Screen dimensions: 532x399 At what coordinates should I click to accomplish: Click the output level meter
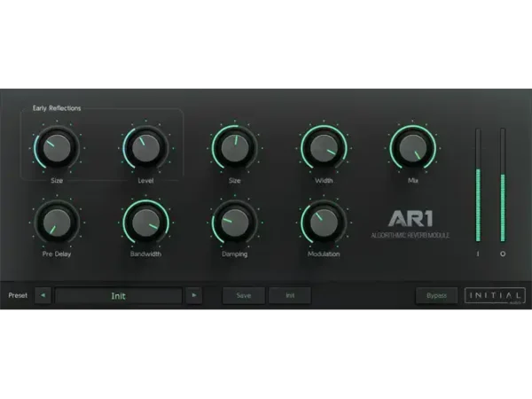coord(503,185)
